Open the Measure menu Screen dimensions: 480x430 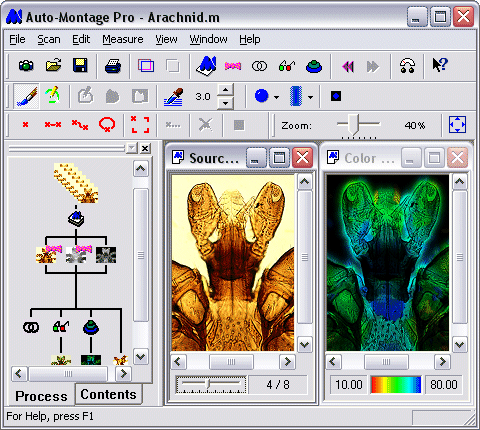(123, 39)
